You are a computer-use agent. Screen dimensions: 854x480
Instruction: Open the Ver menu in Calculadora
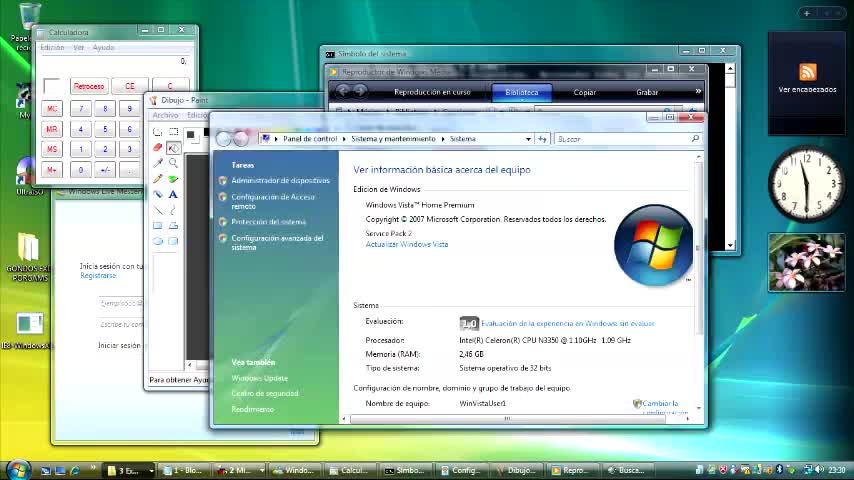[78, 47]
